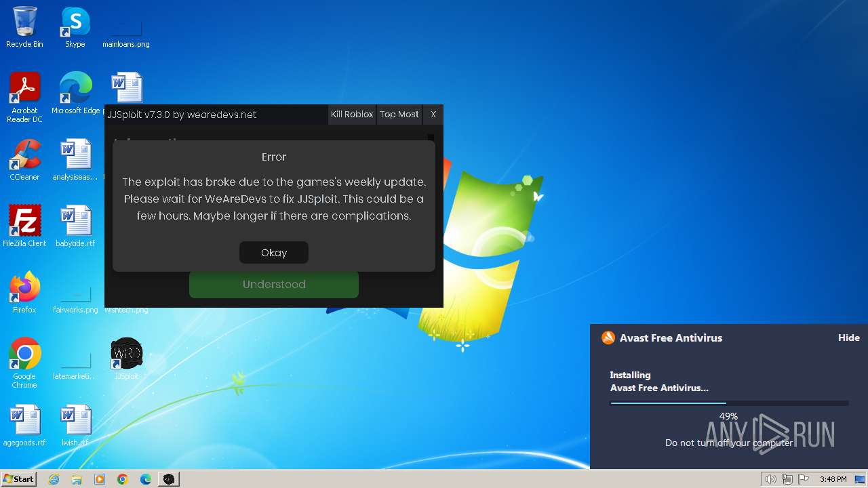Click the 'Error' dialog heading
This screenshot has height=488, width=868.
[274, 157]
